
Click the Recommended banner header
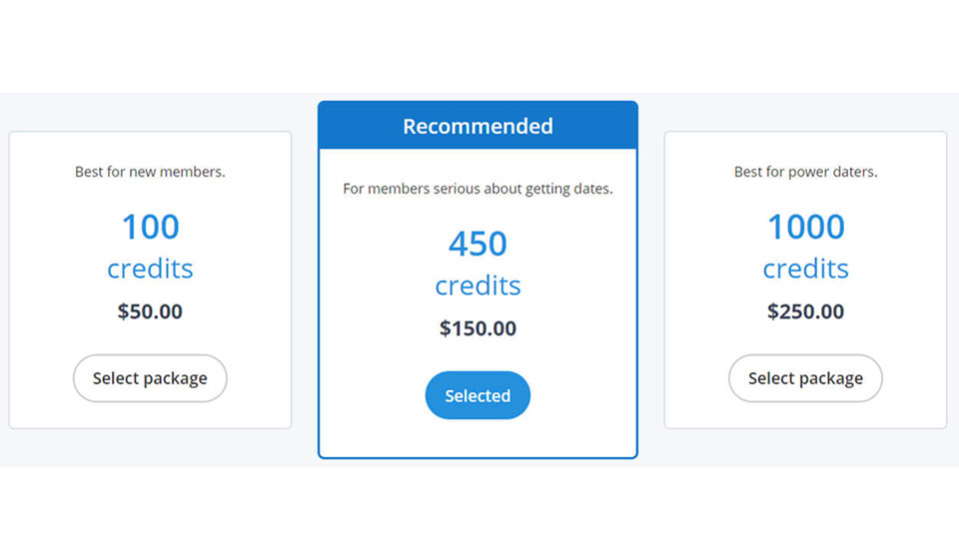click(x=478, y=126)
